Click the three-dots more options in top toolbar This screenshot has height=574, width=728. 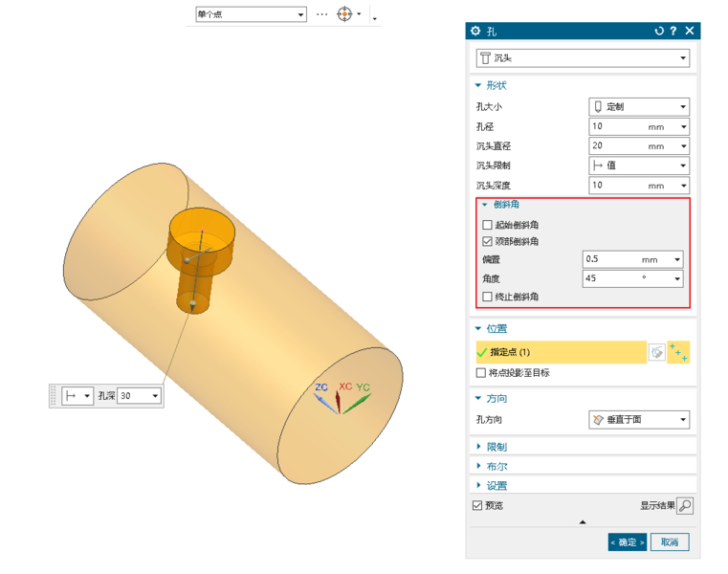coord(321,14)
